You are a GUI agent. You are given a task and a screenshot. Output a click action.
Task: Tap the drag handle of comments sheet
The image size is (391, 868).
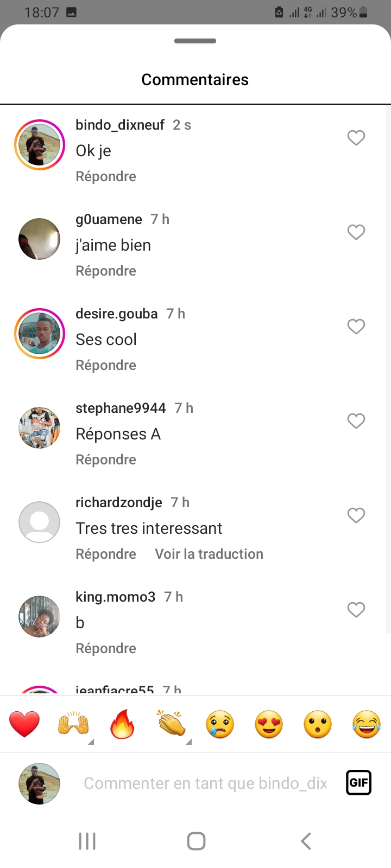(195, 41)
